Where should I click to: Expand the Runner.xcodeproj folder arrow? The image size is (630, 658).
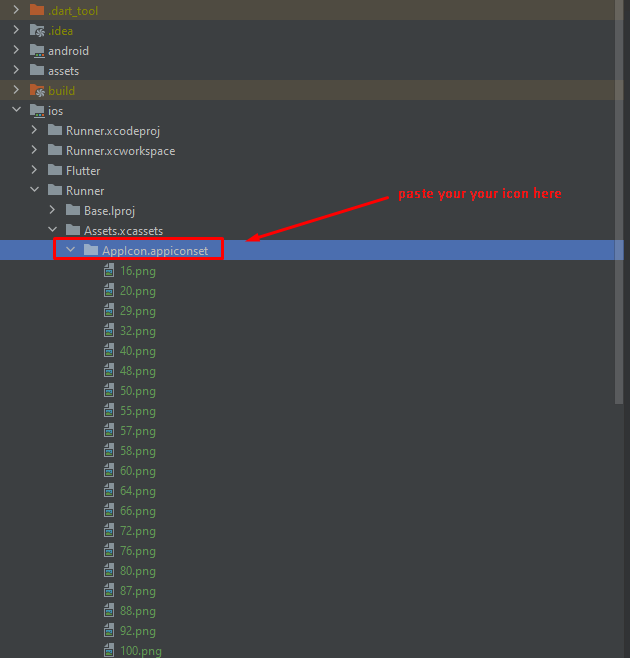34,130
